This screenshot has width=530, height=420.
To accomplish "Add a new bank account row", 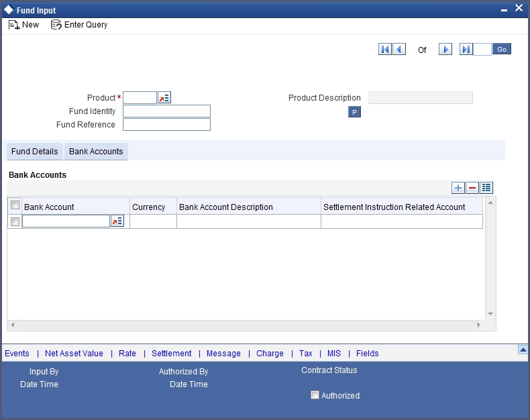I will (458, 188).
